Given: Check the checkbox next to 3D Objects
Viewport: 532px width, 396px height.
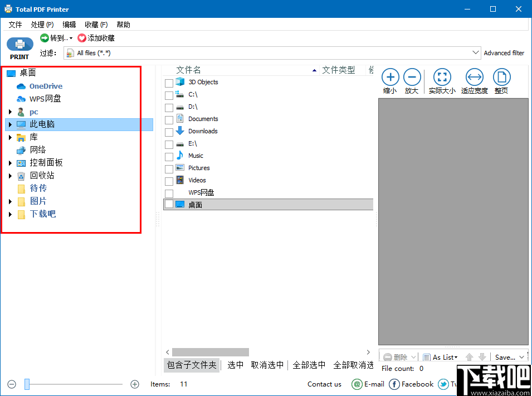Looking at the screenshot, I should coord(169,81).
